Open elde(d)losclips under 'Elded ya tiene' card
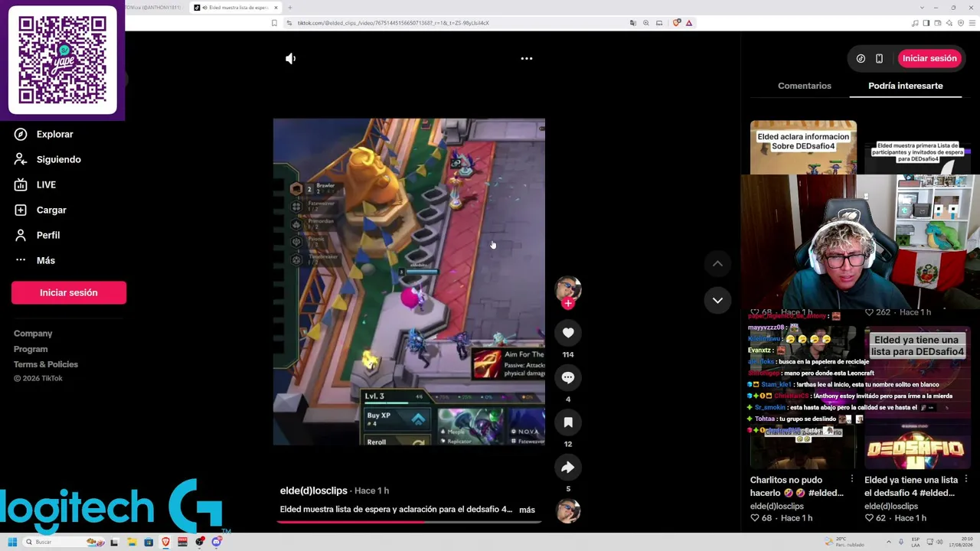Viewport: 980px width, 551px height. click(x=891, y=507)
